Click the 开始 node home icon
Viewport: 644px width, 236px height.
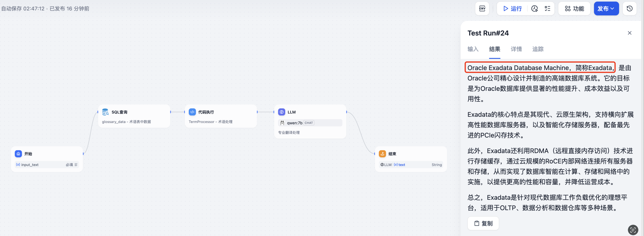(18, 154)
